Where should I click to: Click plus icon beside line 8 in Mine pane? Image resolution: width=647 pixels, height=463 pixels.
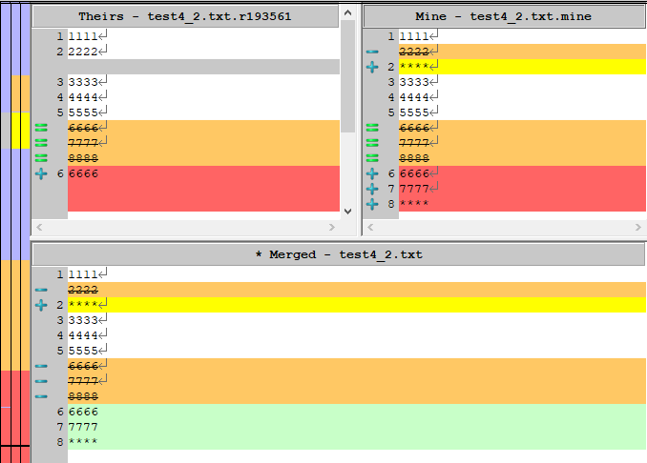[x=372, y=204]
